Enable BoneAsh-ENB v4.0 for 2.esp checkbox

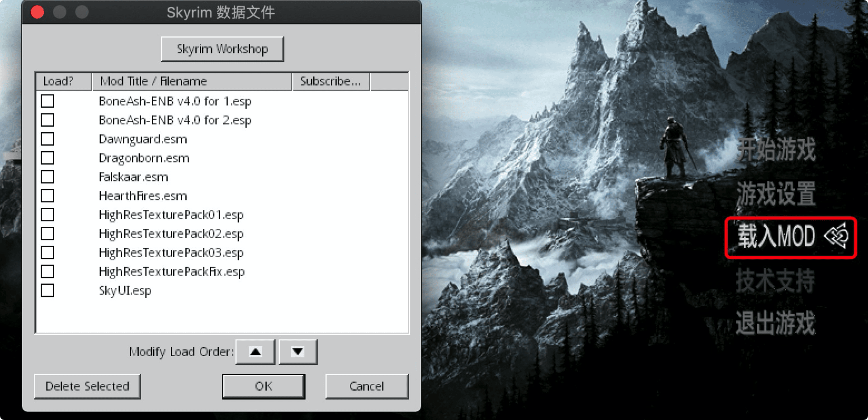point(47,120)
